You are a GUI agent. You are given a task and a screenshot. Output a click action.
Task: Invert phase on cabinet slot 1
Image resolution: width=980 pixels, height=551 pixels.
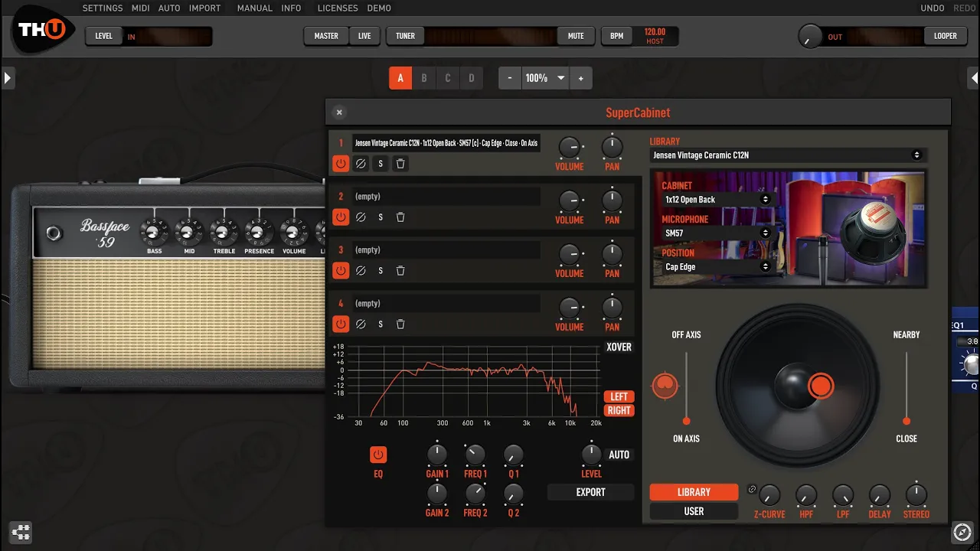click(x=361, y=164)
